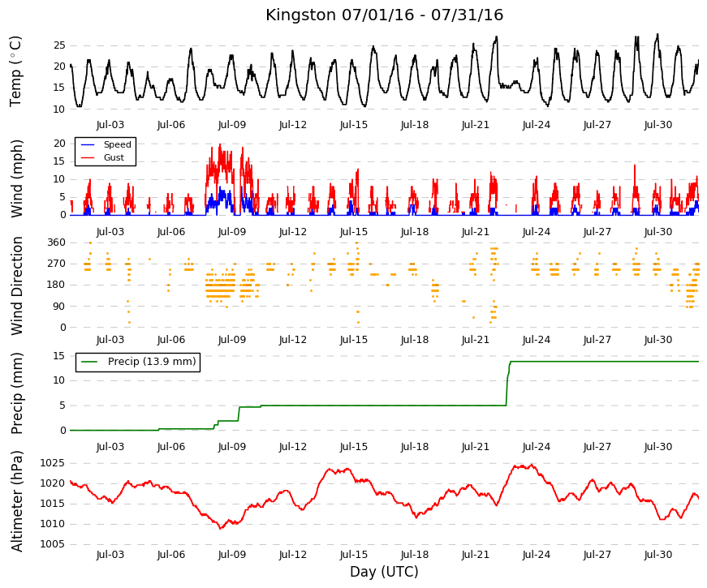Click the Day (UTC) x-axis label

(x=384, y=572)
